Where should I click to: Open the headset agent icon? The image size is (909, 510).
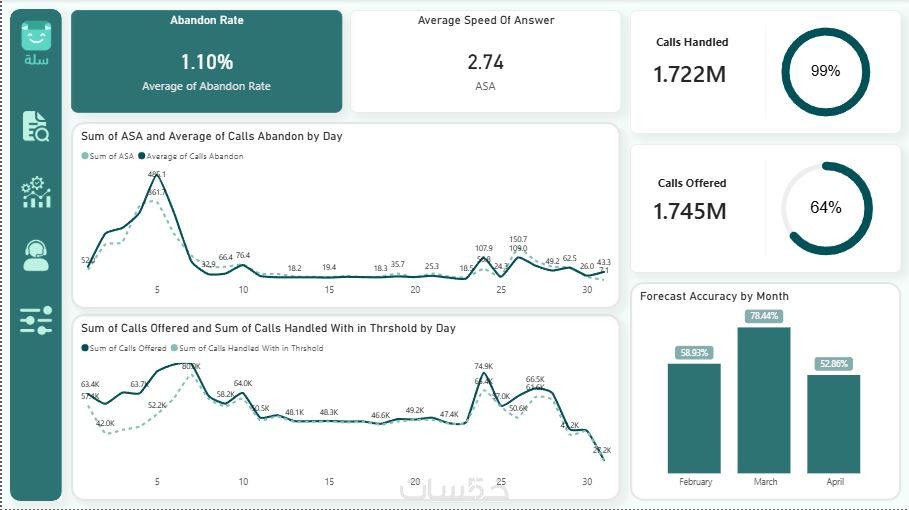click(x=36, y=255)
